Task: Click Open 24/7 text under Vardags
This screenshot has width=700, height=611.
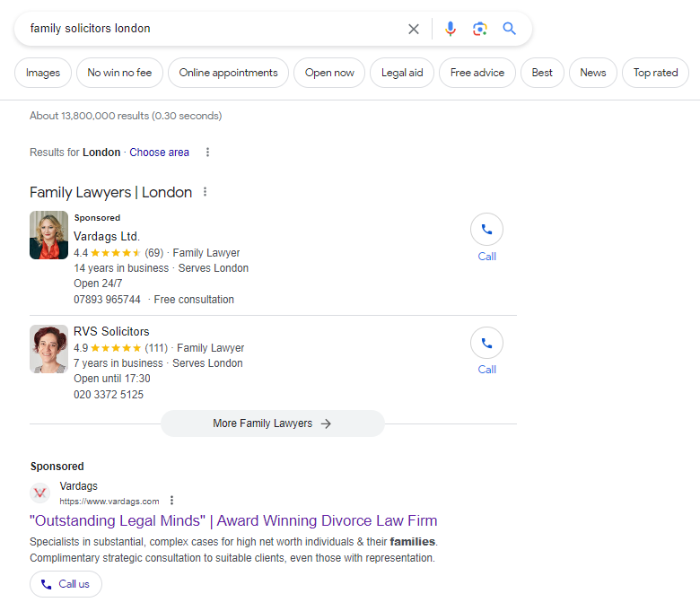Action: [98, 284]
